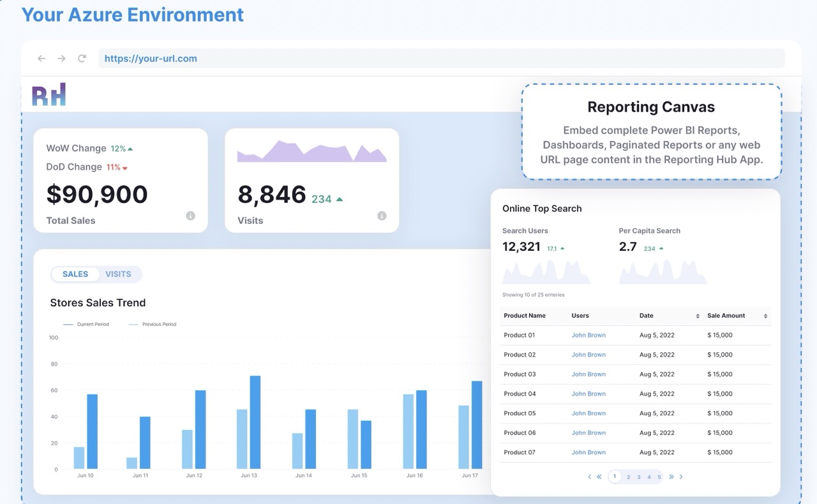
Task: Click the last-page double chevron
Action: click(x=671, y=477)
